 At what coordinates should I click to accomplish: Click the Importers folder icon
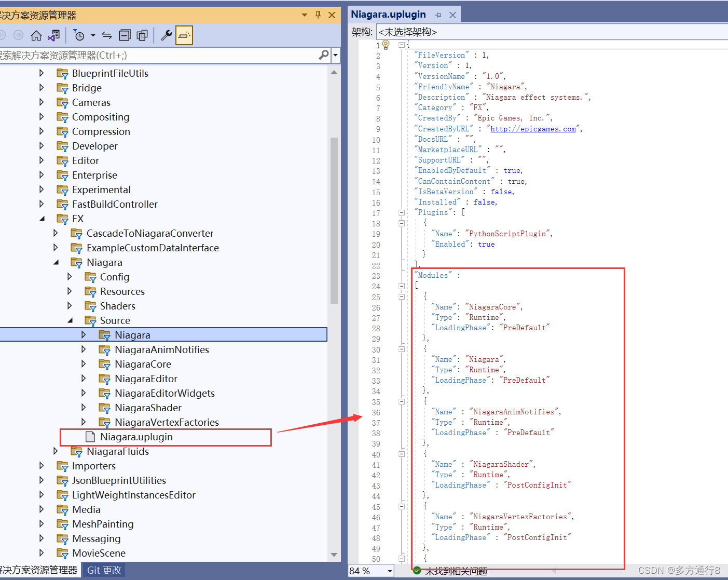pyautogui.click(x=63, y=466)
